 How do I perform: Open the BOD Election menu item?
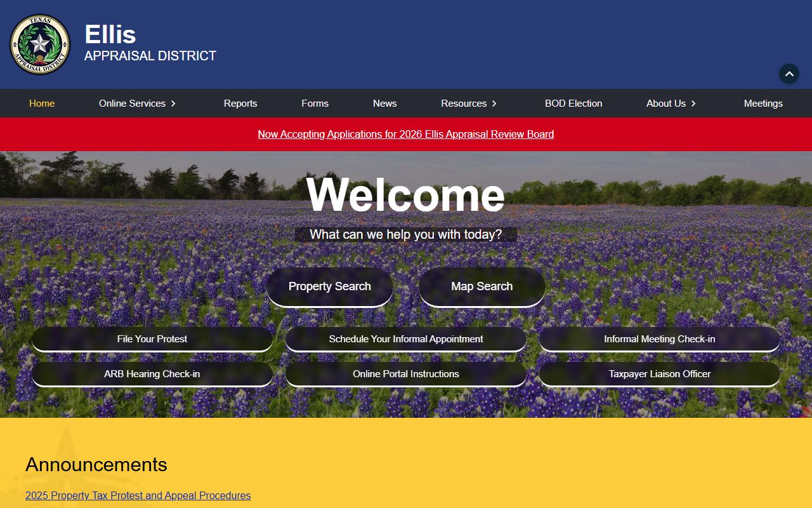(x=573, y=104)
